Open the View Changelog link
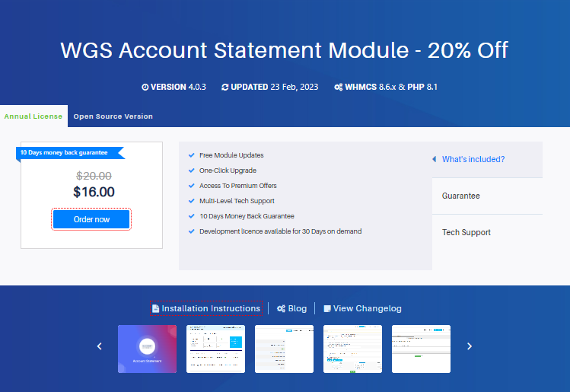 362,308
